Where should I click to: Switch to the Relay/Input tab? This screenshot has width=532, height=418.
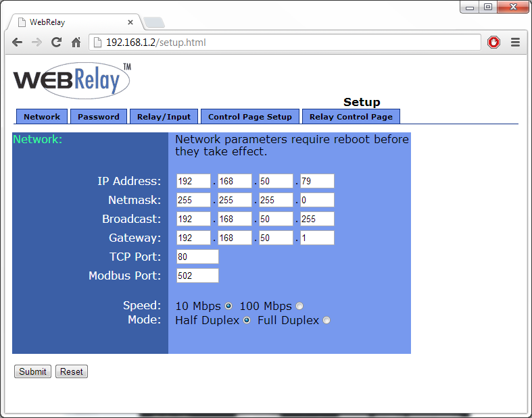[164, 117]
